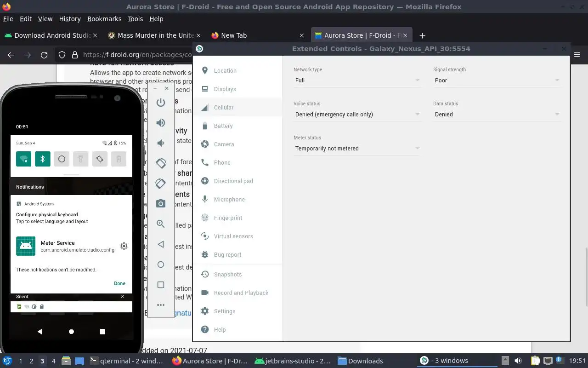
Task: Open the Location section in Extended Controls
Action: (x=237, y=70)
